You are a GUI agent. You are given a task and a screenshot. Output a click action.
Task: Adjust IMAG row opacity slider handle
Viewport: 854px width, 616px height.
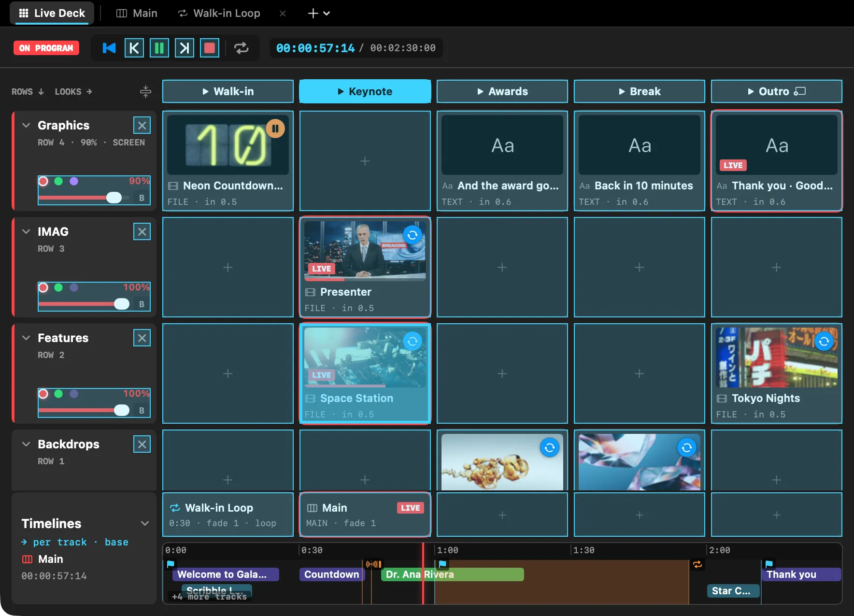[x=122, y=304]
